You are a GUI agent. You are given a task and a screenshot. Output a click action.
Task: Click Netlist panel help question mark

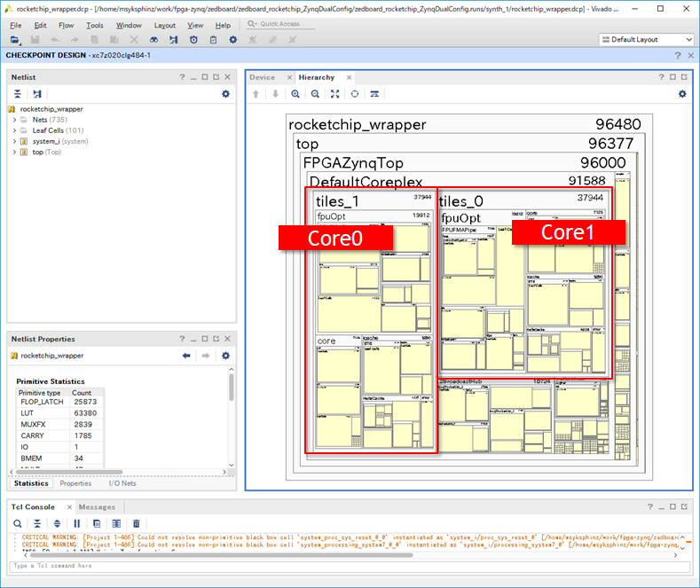[x=182, y=77]
